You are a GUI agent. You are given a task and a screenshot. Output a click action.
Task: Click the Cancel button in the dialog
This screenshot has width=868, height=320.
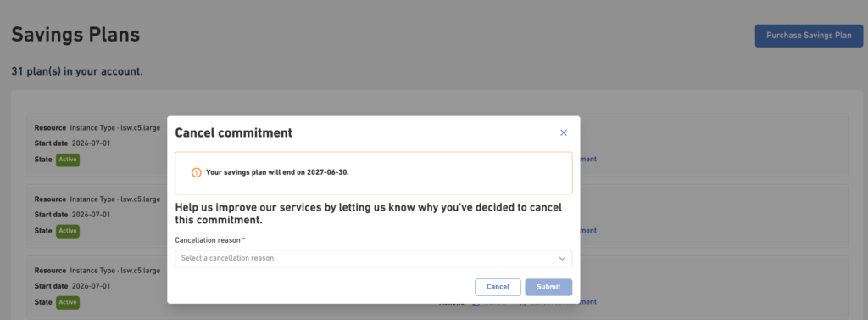coord(498,287)
